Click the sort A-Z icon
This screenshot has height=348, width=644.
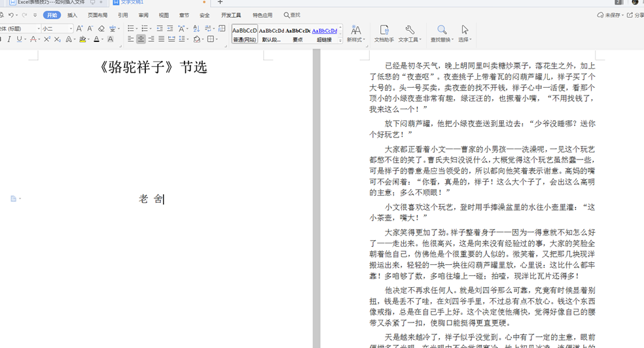point(196,28)
